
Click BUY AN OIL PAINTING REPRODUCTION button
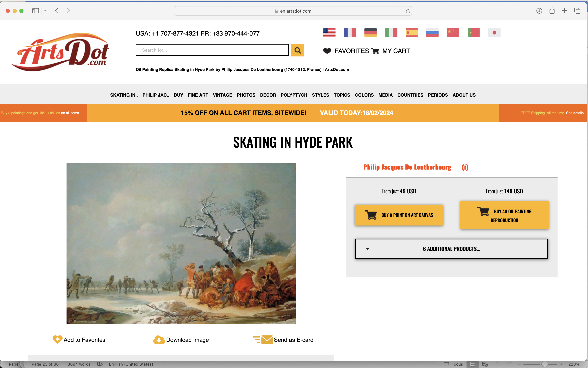[504, 215]
